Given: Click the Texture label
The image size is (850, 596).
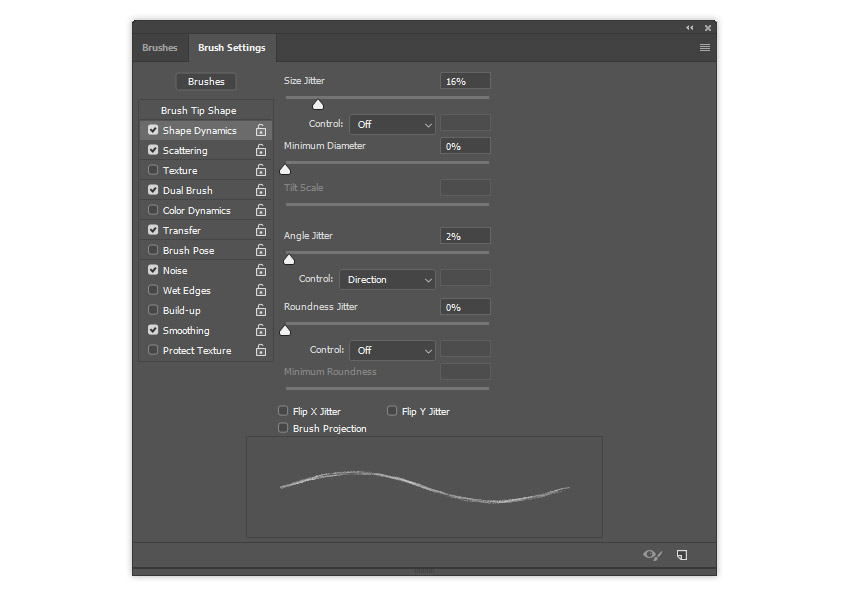Looking at the screenshot, I should (x=180, y=171).
